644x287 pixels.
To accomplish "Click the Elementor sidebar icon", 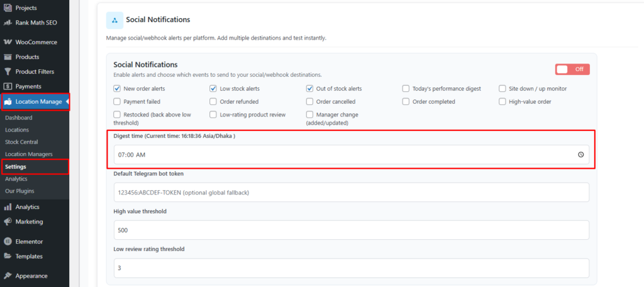I will (x=8, y=241).
